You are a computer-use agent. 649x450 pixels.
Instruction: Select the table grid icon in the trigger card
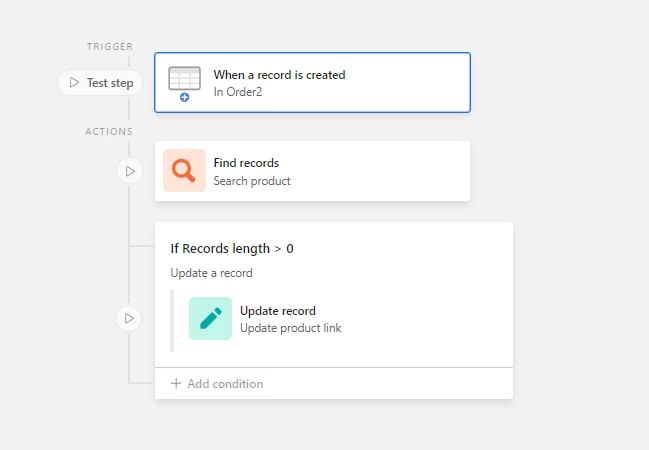(x=184, y=78)
